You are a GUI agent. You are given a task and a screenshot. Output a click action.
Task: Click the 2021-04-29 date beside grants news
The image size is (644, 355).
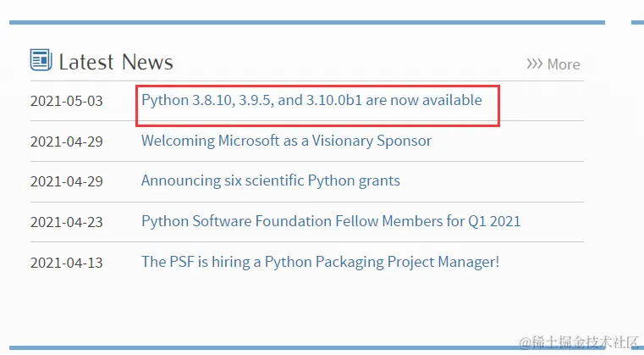click(66, 181)
